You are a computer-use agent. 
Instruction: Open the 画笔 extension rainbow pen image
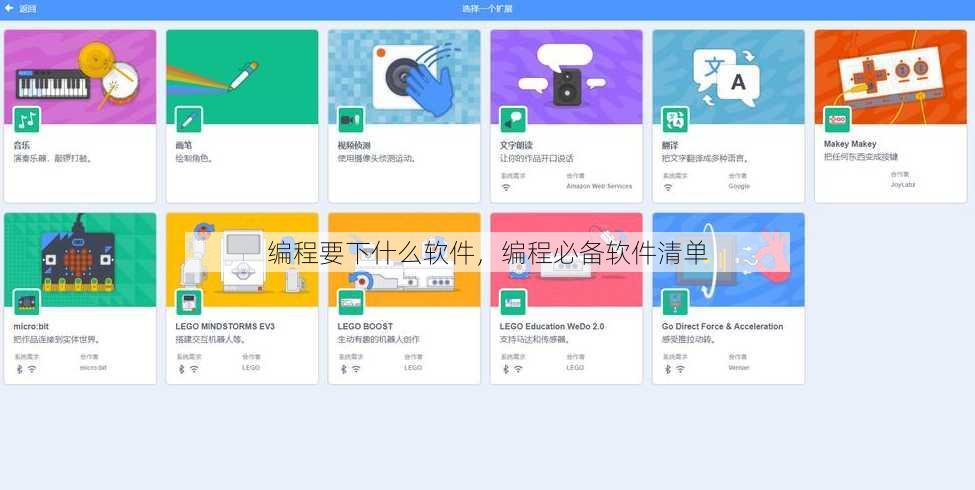pos(242,76)
